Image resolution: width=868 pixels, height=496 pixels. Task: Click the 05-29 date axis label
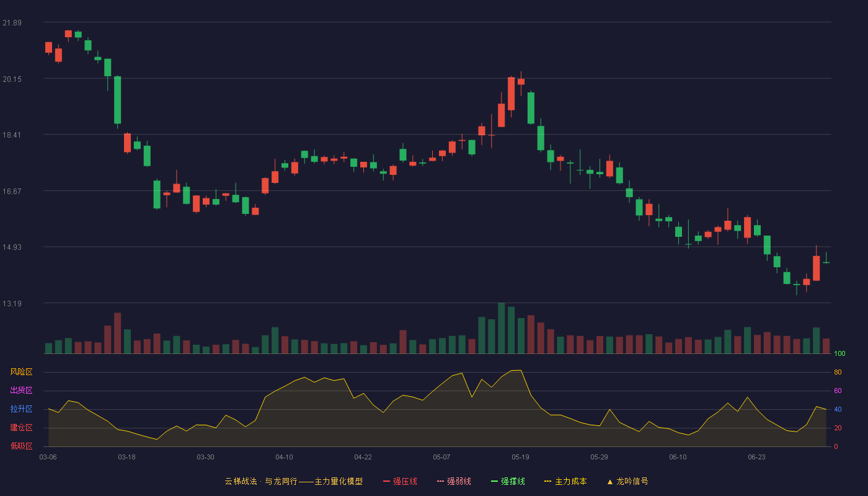pyautogui.click(x=599, y=457)
